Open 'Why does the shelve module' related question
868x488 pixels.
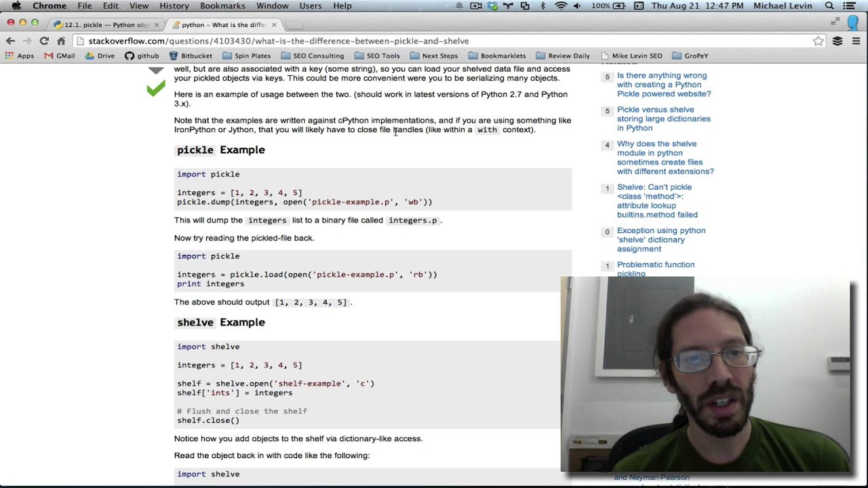tap(665, 157)
